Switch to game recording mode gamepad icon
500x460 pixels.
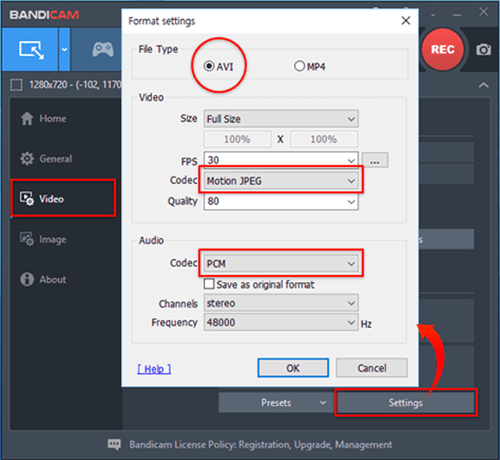coord(103,50)
